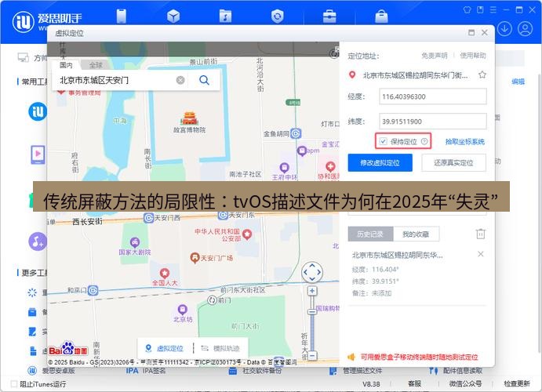Screen dimensions: 542x392
Task: Click the 北京坊 marker on the map
Action: coord(182,310)
